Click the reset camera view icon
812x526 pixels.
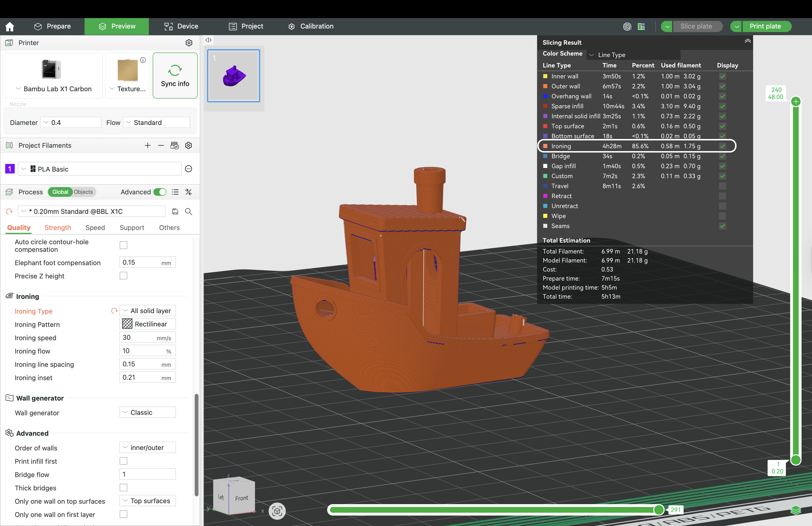click(277, 511)
